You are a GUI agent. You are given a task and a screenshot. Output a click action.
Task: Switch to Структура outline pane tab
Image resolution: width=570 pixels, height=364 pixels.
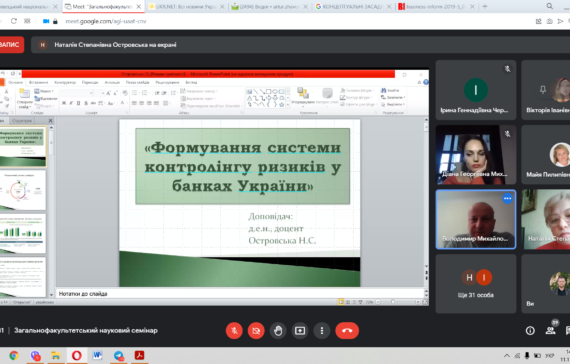tap(22, 120)
